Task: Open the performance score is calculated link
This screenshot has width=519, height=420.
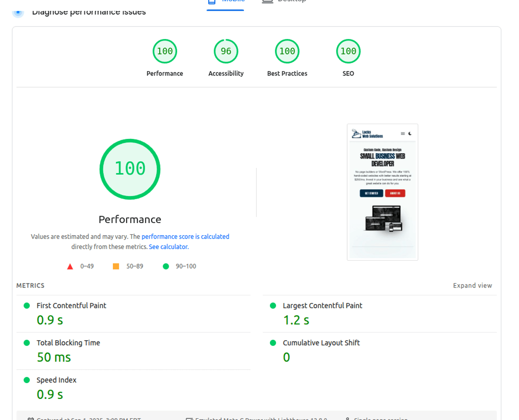Action: 185,236
